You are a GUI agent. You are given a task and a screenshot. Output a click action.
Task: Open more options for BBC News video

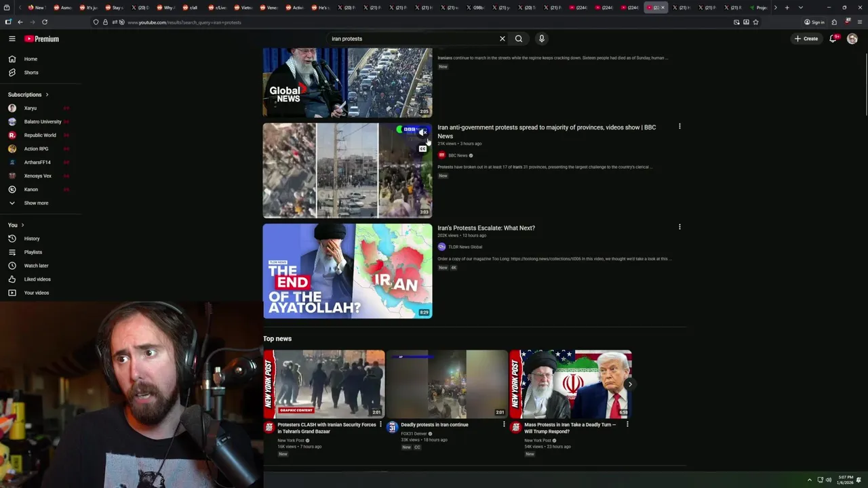pyautogui.click(x=679, y=126)
